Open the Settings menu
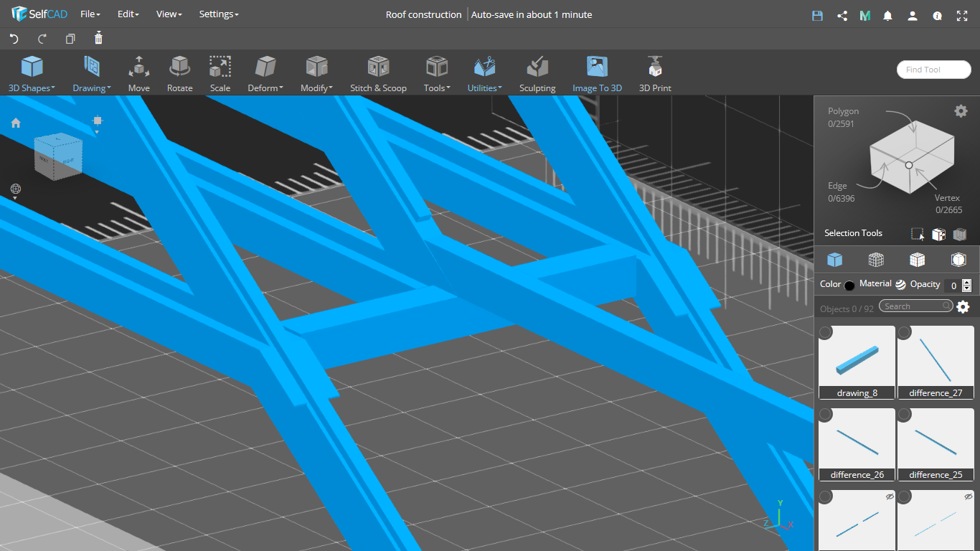This screenshot has height=551, width=980. point(219,14)
